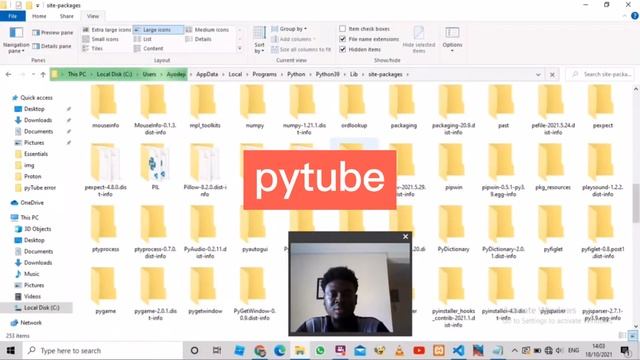640x360 pixels.
Task: Select List layout view
Action: (143, 39)
